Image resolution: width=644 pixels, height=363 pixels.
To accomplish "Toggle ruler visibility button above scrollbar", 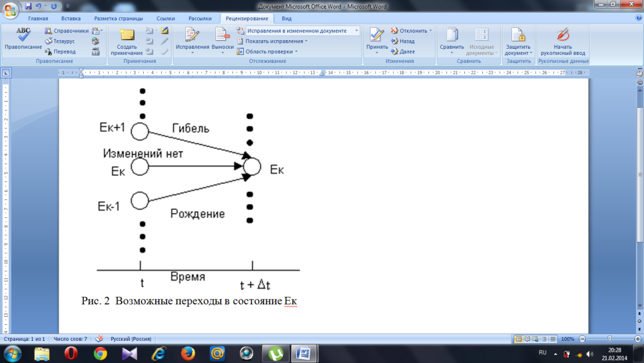I will pos(640,73).
